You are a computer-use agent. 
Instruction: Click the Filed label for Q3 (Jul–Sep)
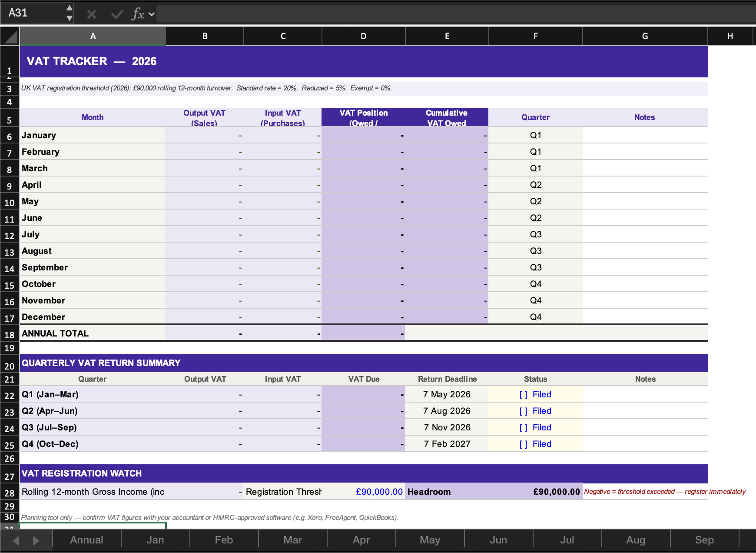click(x=541, y=427)
